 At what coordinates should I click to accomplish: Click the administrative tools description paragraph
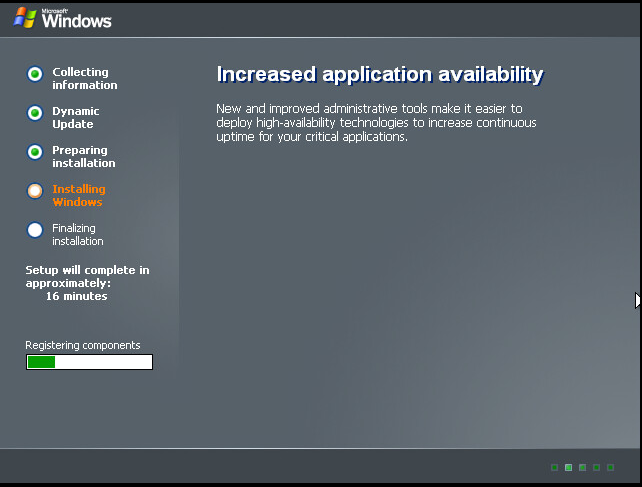coord(376,122)
